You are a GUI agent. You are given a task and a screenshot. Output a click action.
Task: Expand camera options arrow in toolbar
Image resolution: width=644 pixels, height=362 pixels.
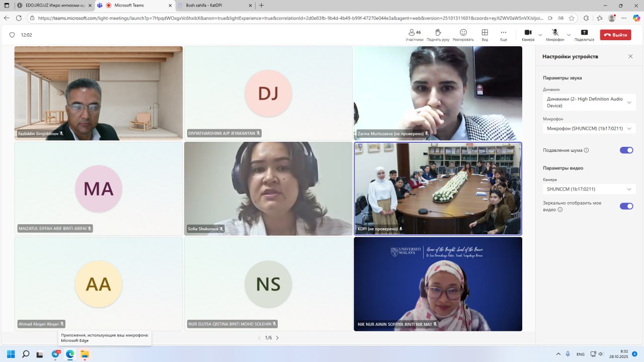(x=540, y=35)
